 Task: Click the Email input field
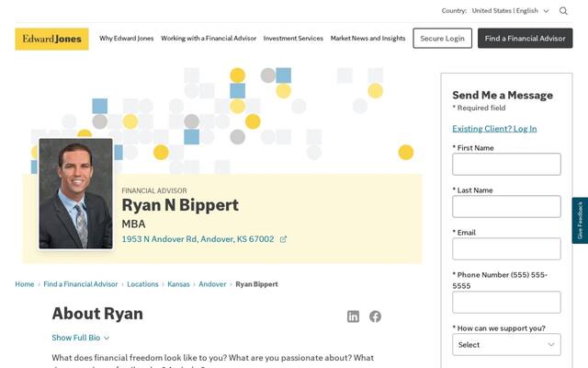(506, 249)
